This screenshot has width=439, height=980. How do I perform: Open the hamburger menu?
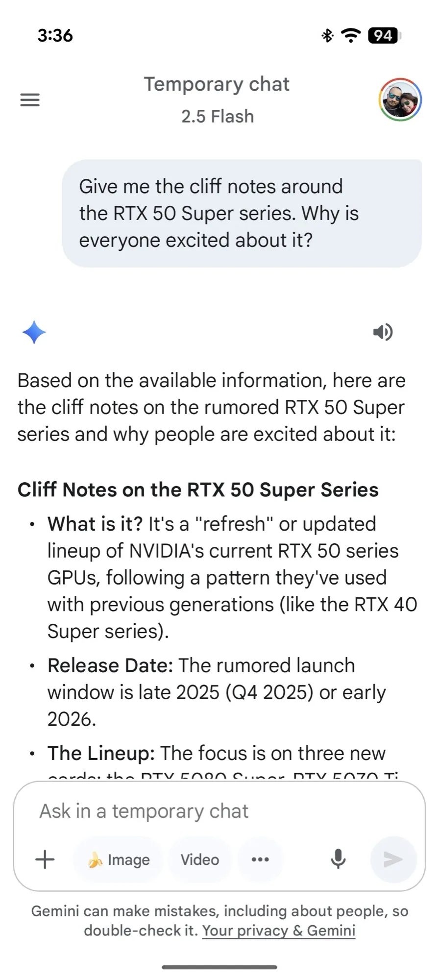tap(30, 100)
